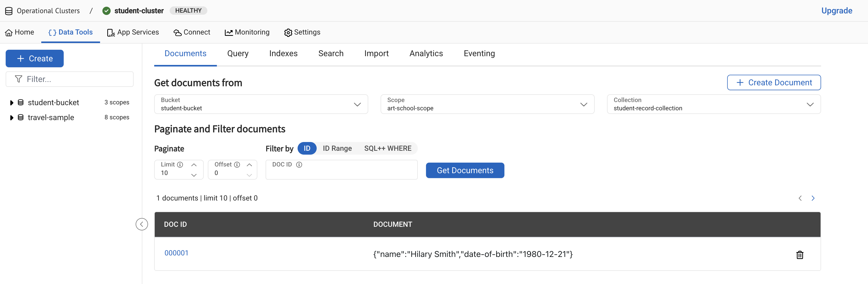Click the Get Documents button
Screen dimensions: 868x284
465,170
